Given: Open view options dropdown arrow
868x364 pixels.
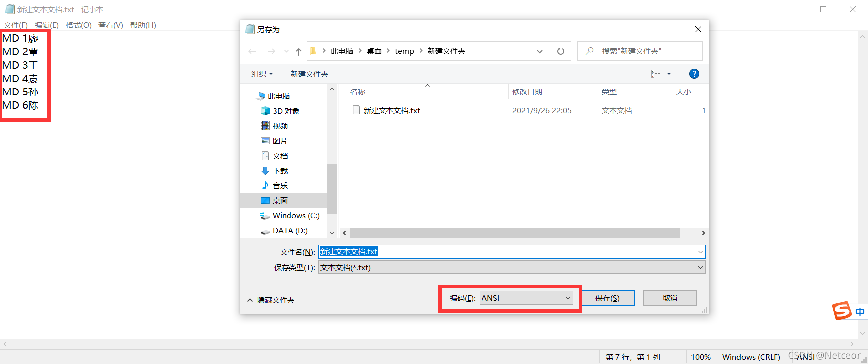Looking at the screenshot, I should coord(669,74).
